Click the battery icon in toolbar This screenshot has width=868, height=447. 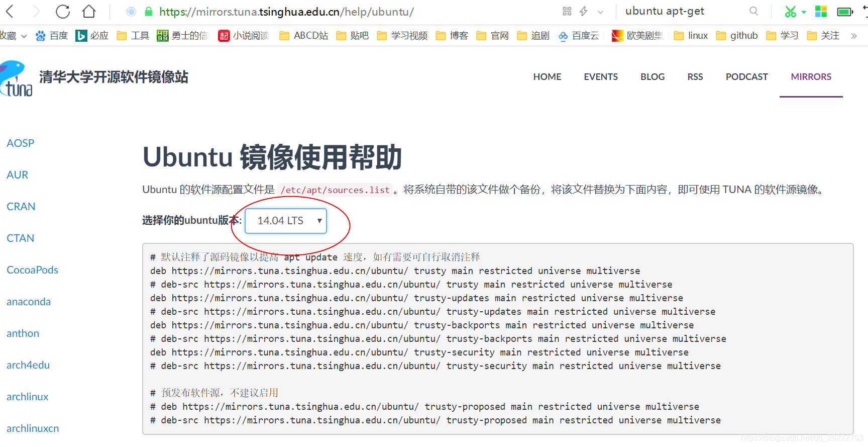point(845,12)
